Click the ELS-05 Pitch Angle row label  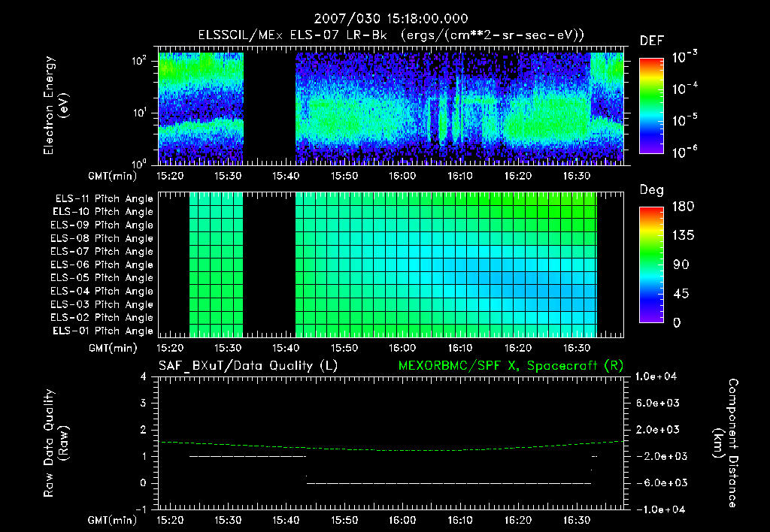click(x=102, y=278)
